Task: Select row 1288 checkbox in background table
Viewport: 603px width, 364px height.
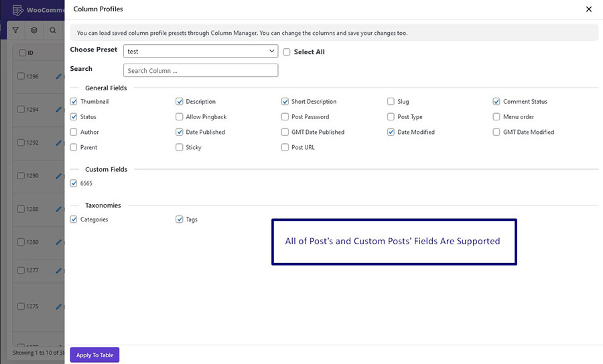Action: tap(21, 209)
